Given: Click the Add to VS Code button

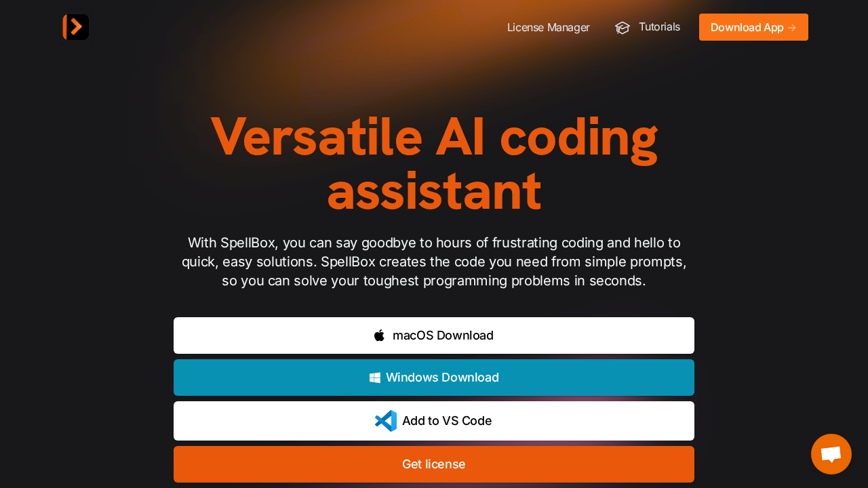Looking at the screenshot, I should 434,420.
